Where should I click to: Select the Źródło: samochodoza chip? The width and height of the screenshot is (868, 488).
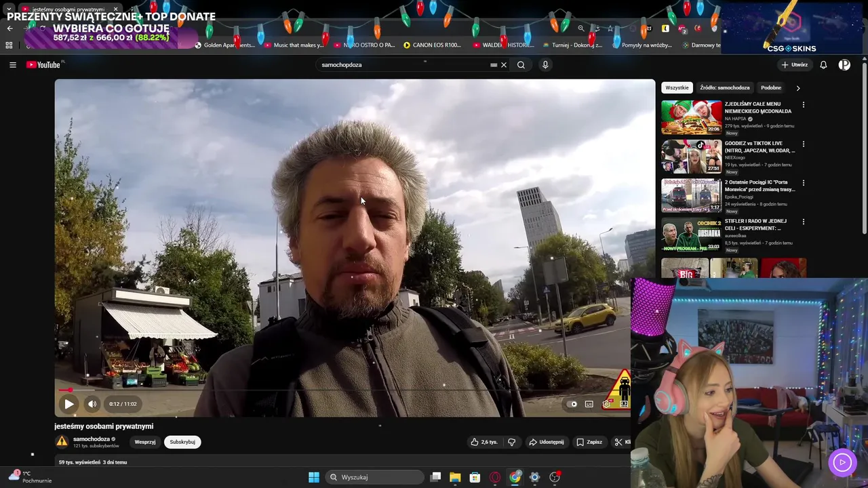click(725, 87)
